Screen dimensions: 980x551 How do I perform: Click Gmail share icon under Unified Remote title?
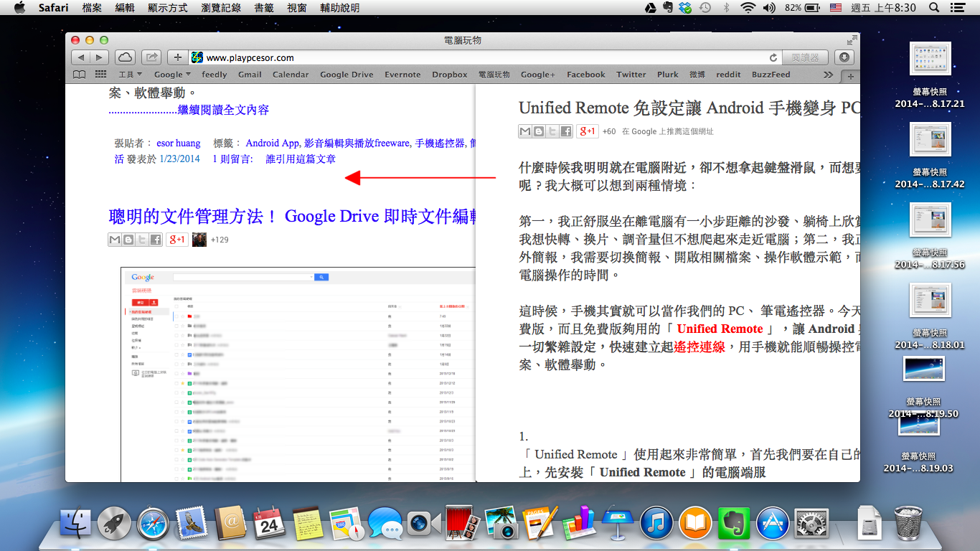coord(525,131)
